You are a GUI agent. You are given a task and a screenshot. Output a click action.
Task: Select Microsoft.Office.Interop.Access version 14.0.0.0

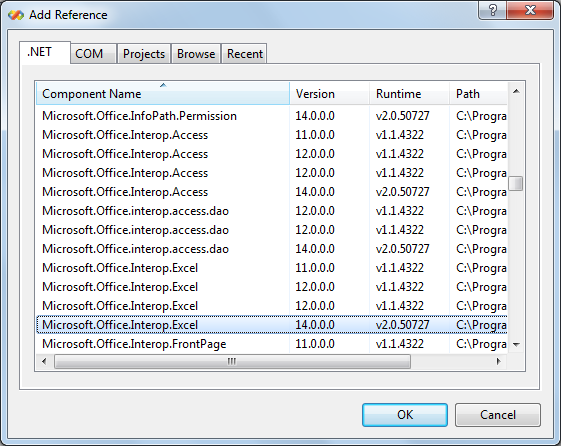tap(272, 192)
